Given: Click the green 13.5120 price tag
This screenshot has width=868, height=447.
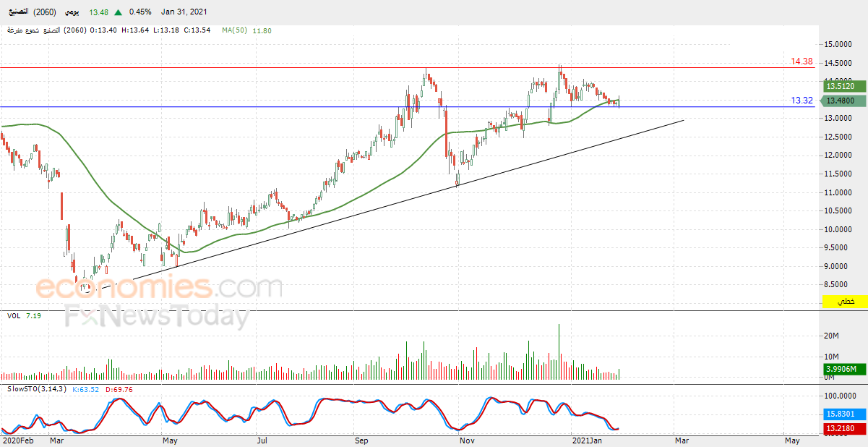Looking at the screenshot, I should tap(841, 87).
